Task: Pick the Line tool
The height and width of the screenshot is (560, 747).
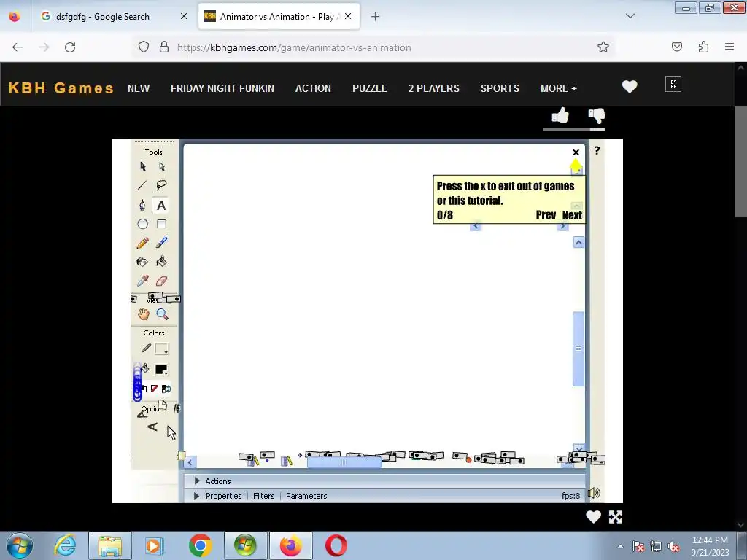Action: 142,185
